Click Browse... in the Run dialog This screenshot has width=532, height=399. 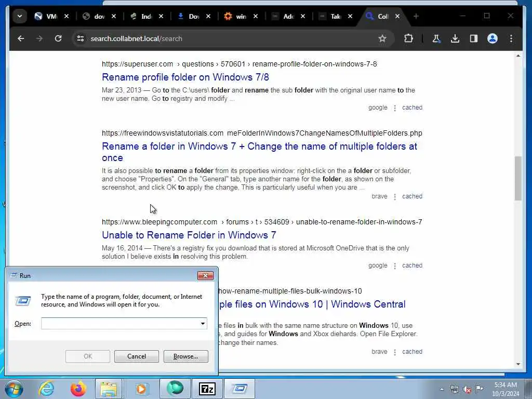pyautogui.click(x=185, y=356)
